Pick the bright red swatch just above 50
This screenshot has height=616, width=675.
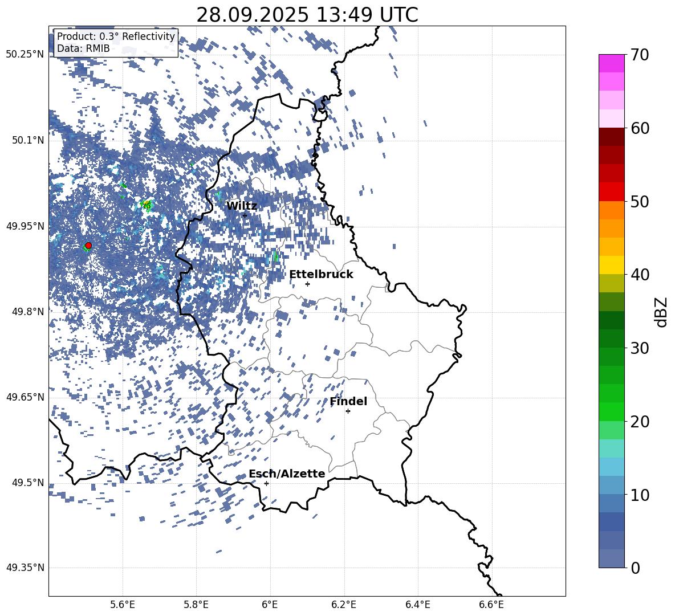(612, 192)
